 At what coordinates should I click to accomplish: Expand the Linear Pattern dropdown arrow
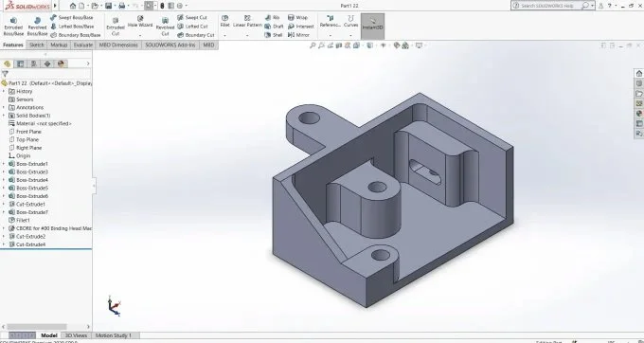point(247,36)
